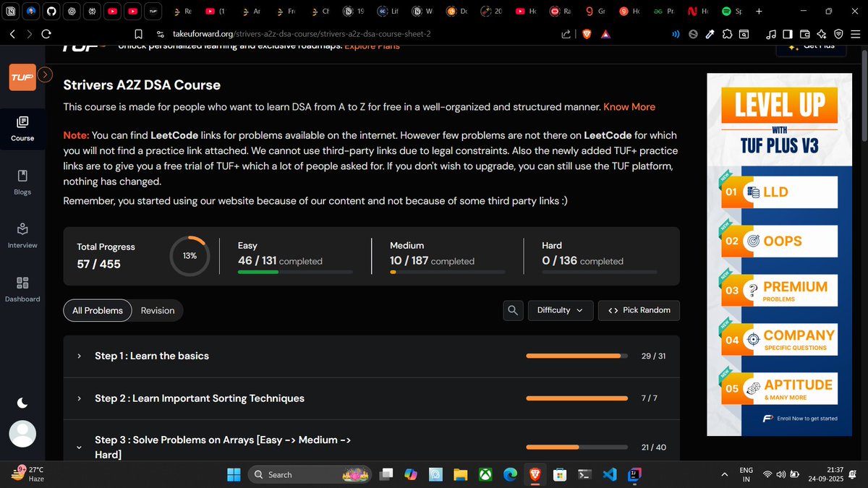The image size is (868, 488).
Task: Click the Know More link
Action: [x=629, y=107]
